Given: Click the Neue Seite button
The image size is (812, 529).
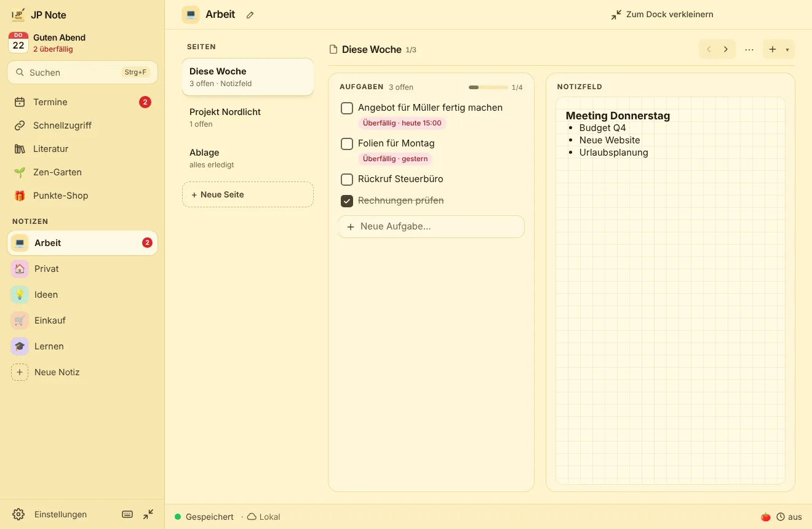Looking at the screenshot, I should click(x=248, y=194).
